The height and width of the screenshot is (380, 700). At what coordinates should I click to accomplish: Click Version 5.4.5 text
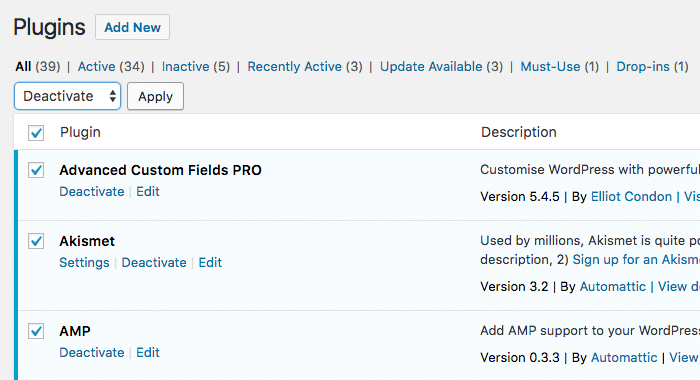[x=520, y=197]
